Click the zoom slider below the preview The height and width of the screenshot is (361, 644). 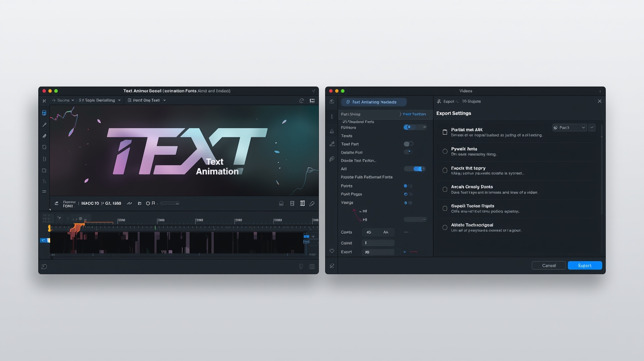coord(169,203)
